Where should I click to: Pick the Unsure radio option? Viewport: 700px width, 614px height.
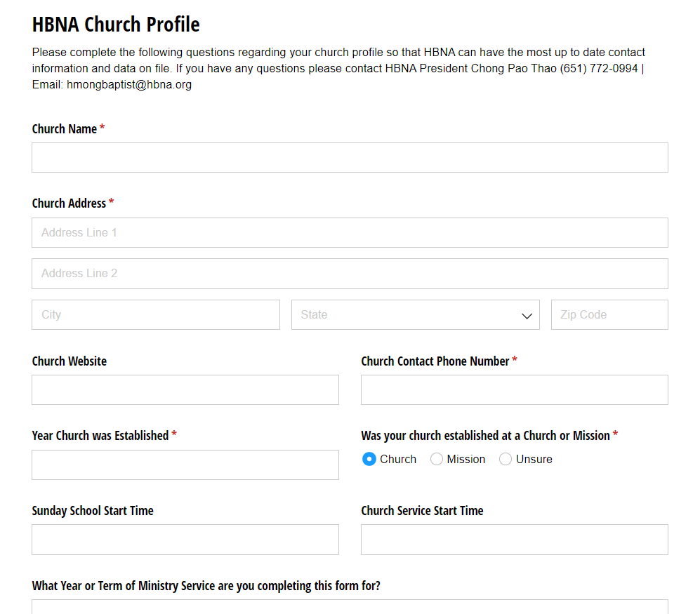[506, 459]
